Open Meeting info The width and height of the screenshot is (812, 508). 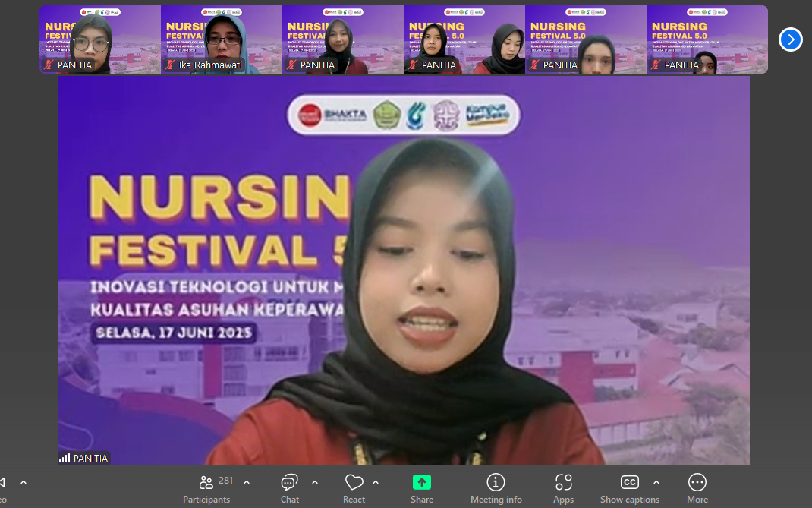(x=496, y=488)
